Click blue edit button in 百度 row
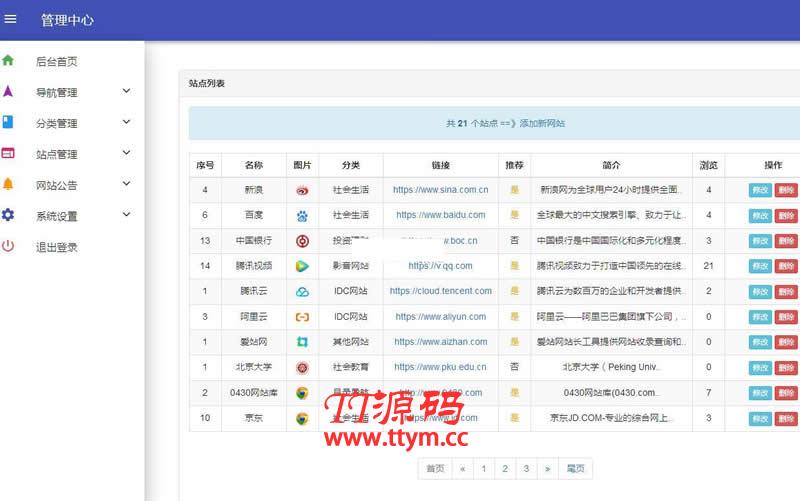 tap(760, 216)
